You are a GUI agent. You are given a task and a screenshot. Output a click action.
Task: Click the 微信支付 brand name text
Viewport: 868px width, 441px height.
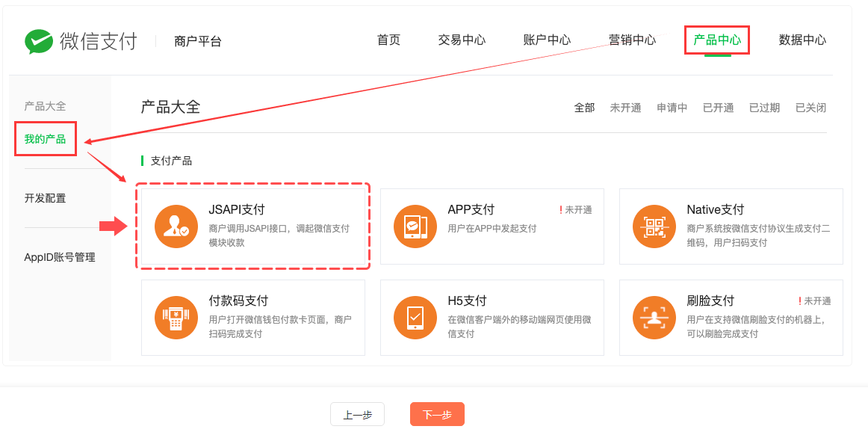(99, 42)
